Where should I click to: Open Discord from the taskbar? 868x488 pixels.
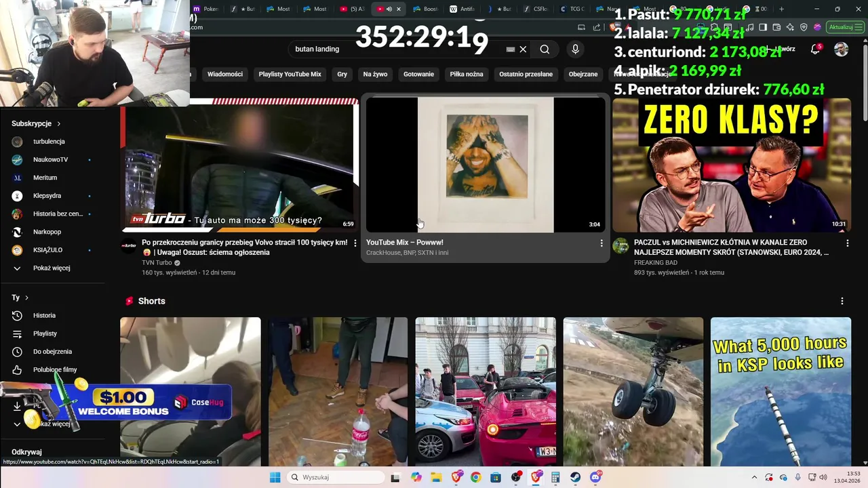(595, 477)
